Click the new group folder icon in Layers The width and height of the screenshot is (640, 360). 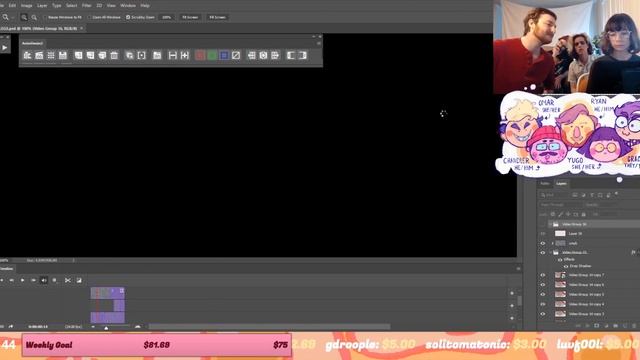[616, 326]
